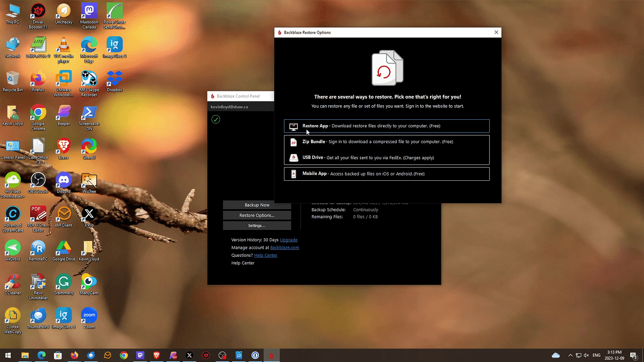Select 4K Video Downloader+ desktop icon
This screenshot has width=644, height=362.
tap(12, 186)
